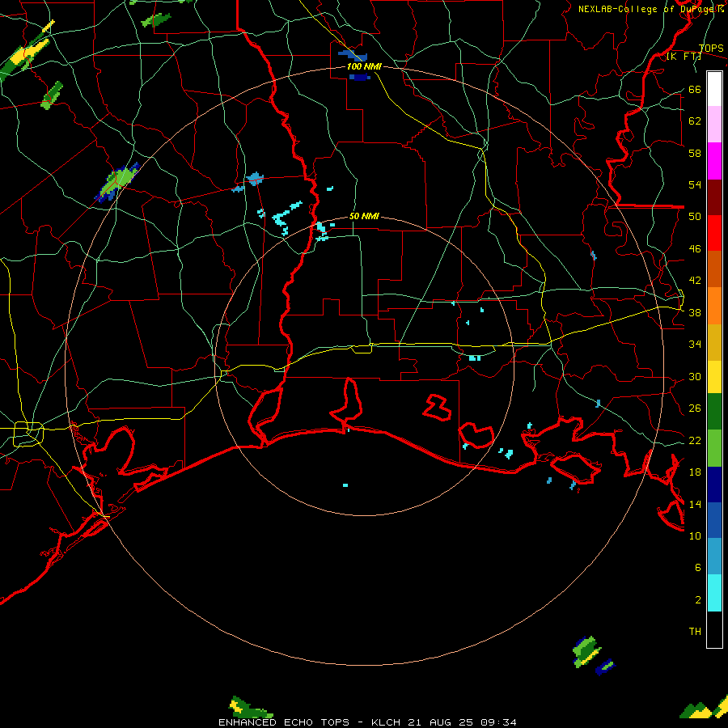Click the dark red legend color band
Image resolution: width=728 pixels, height=728 pixels.
pos(714,197)
